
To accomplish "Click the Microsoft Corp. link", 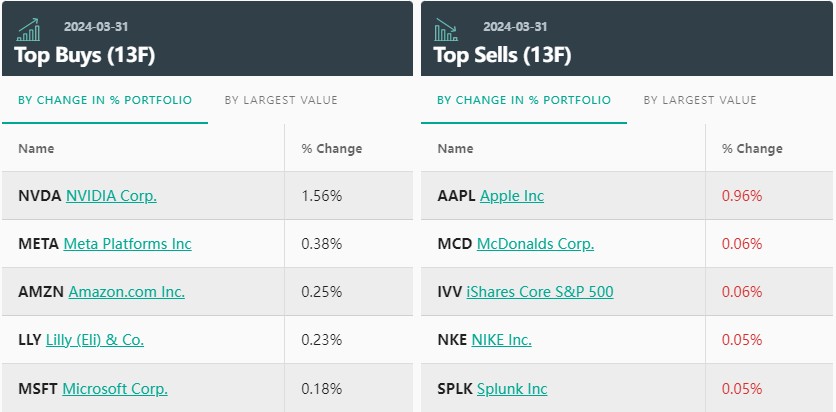I will point(115,388).
